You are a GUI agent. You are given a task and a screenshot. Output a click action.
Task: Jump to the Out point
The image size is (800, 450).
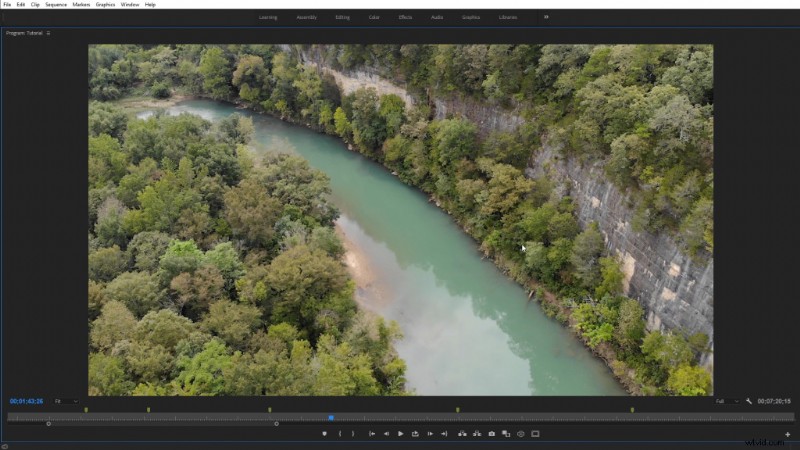444,434
